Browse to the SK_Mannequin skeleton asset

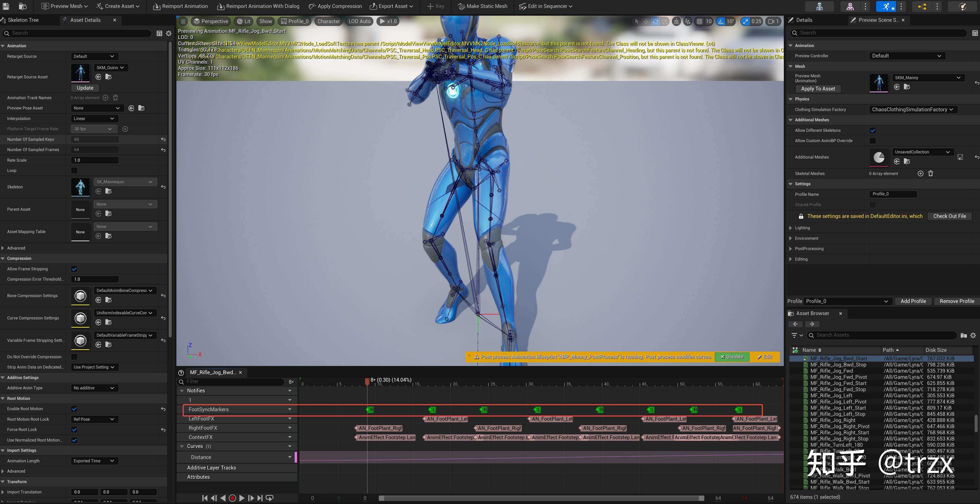tap(109, 191)
